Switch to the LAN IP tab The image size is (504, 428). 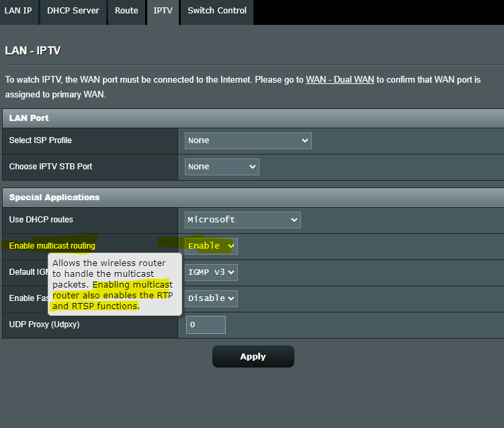coord(18,11)
